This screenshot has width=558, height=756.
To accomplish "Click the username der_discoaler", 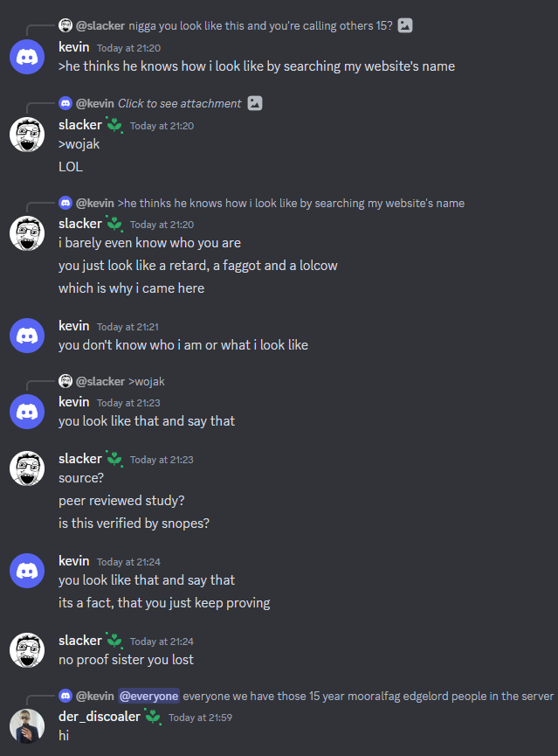I will point(100,717).
